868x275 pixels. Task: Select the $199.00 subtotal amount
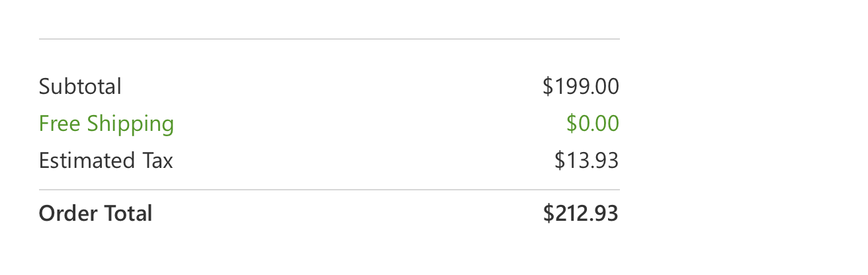pyautogui.click(x=581, y=87)
